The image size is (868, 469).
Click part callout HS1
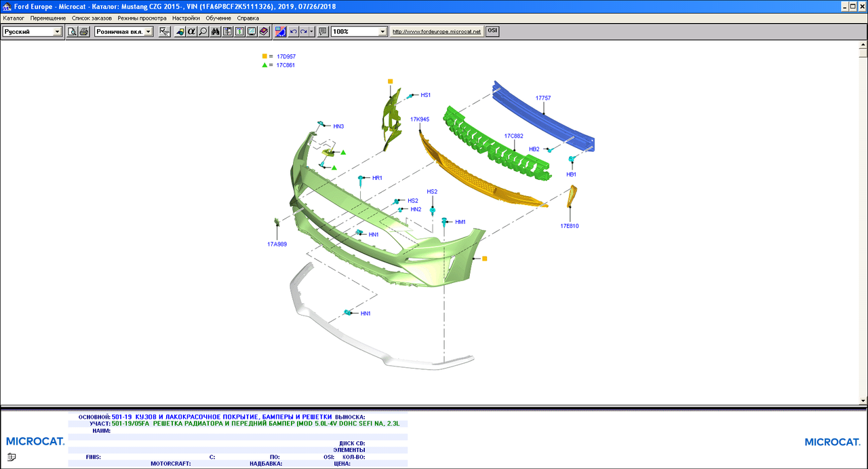426,95
